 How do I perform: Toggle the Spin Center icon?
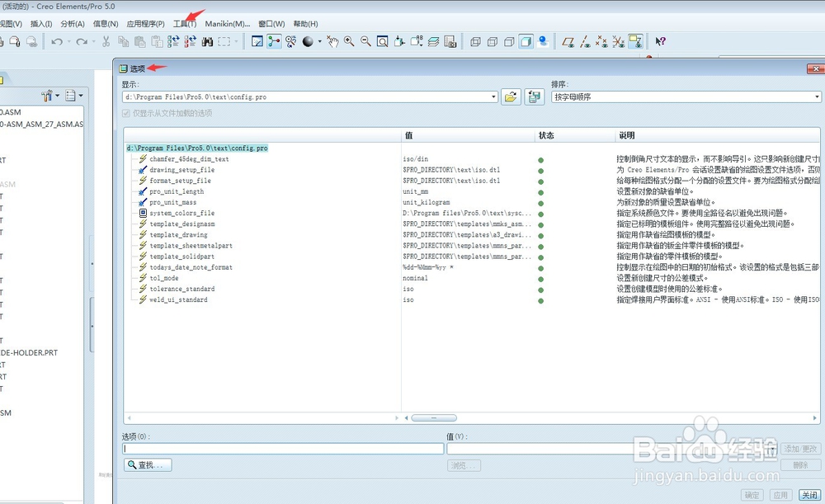click(x=274, y=41)
